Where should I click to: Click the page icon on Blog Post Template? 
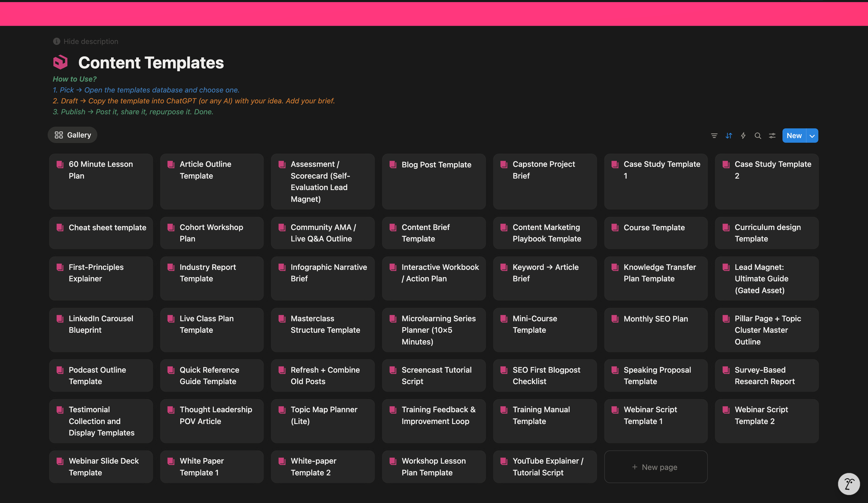tap(393, 164)
